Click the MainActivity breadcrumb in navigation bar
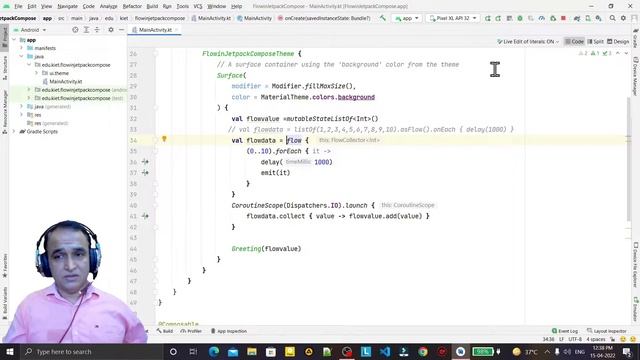Screen dimensions: 640x360 (x=254, y=18)
